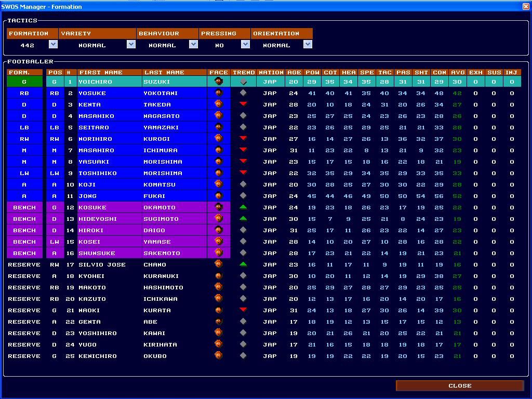Click face icon of Yoichiro Suzuki

[218, 82]
